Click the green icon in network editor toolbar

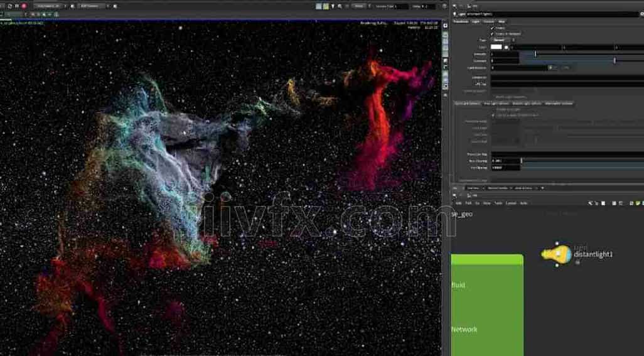[638, 203]
